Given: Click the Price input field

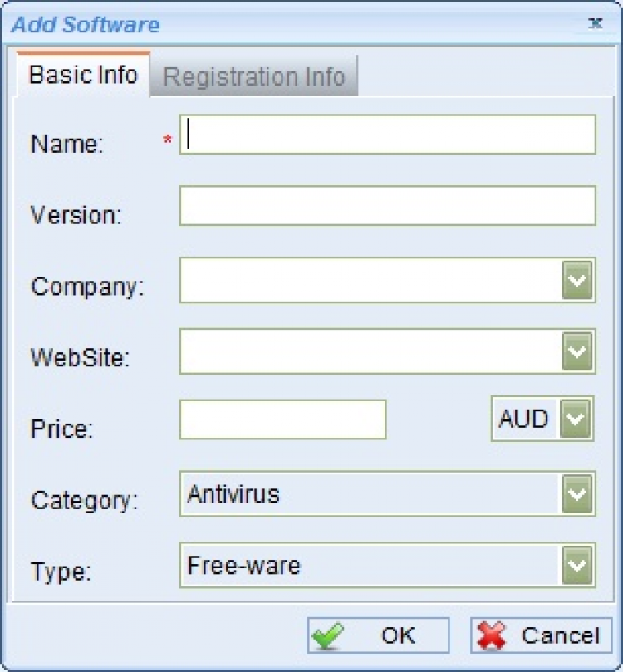Looking at the screenshot, I should pyautogui.click(x=282, y=419).
